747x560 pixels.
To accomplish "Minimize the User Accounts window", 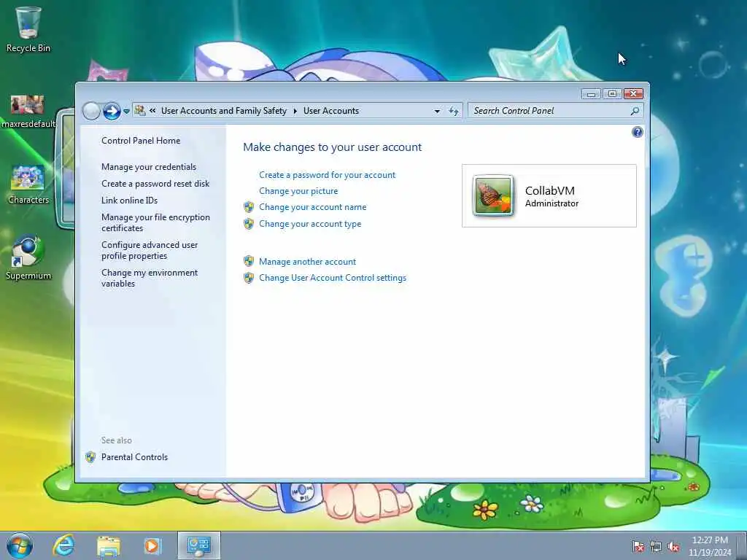I will pyautogui.click(x=591, y=94).
